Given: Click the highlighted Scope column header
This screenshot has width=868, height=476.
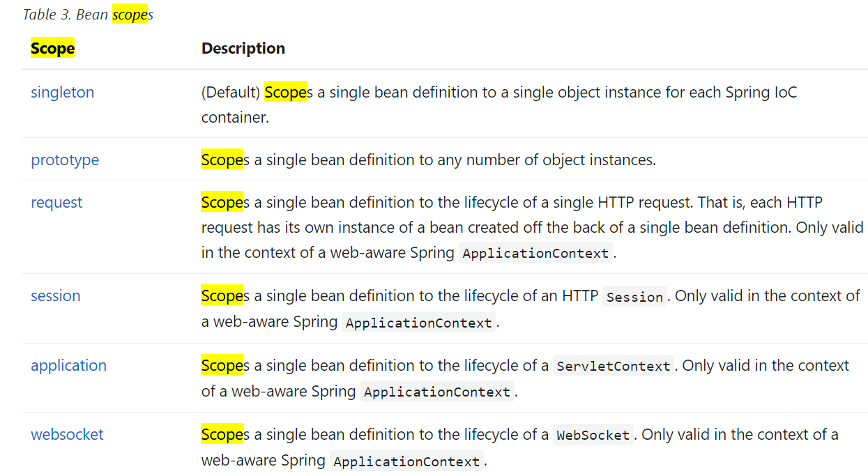Looking at the screenshot, I should tap(52, 48).
